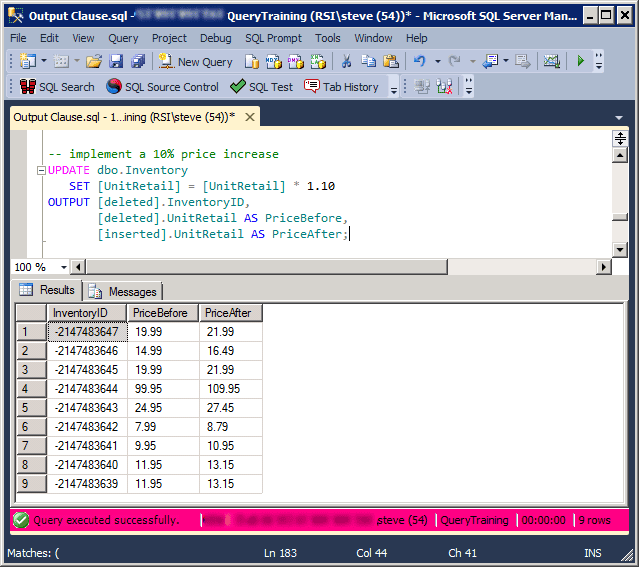Open Tab History
639x567 pixels.
click(x=342, y=87)
